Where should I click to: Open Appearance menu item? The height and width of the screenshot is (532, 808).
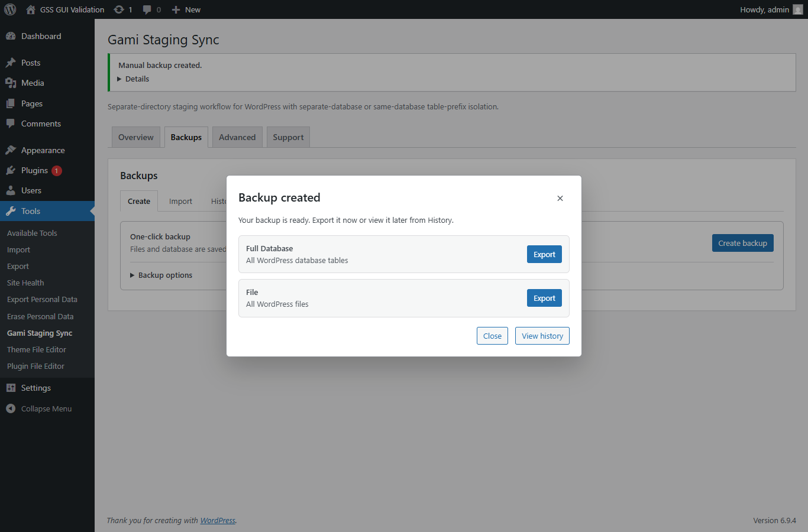(43, 150)
